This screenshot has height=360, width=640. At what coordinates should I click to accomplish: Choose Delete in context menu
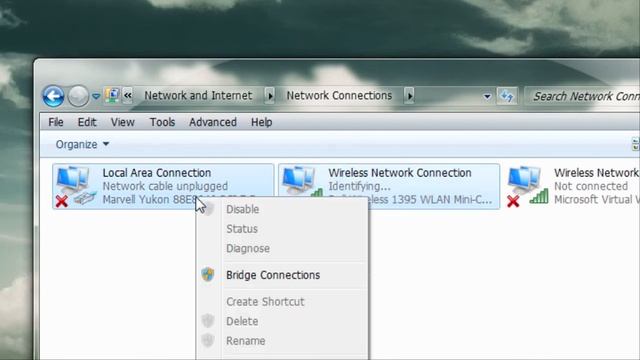click(282, 321)
